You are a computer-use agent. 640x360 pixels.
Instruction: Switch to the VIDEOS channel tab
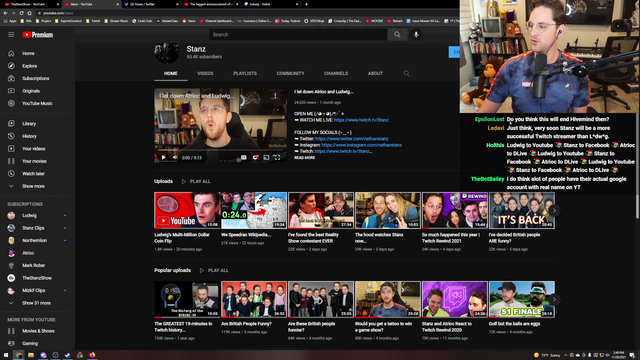(x=205, y=73)
